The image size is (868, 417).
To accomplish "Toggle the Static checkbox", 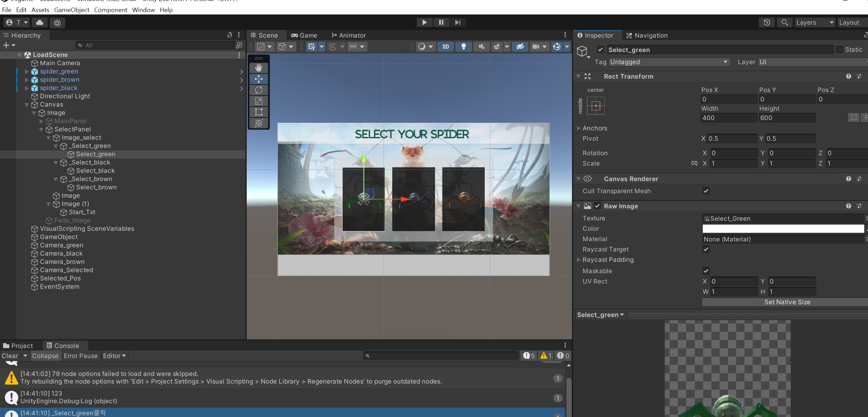I will click(840, 50).
